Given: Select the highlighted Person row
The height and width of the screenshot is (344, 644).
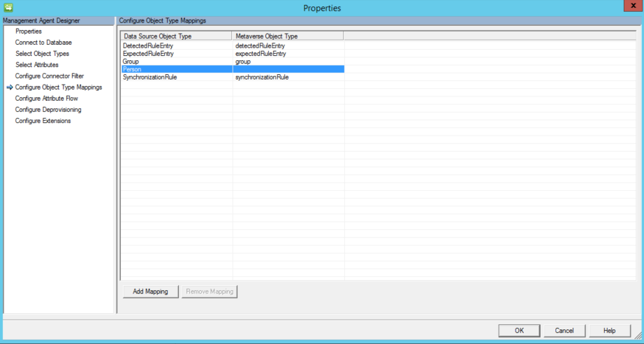Looking at the screenshot, I should pos(233,69).
